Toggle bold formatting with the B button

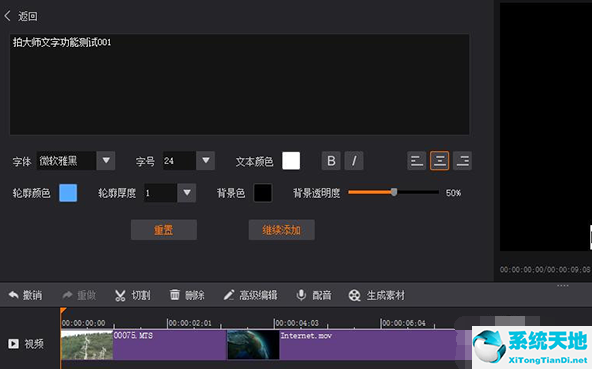[331, 161]
